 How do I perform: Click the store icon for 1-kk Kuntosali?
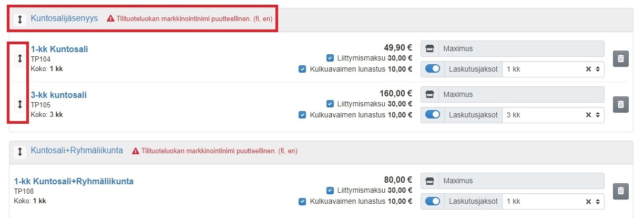pos(430,49)
